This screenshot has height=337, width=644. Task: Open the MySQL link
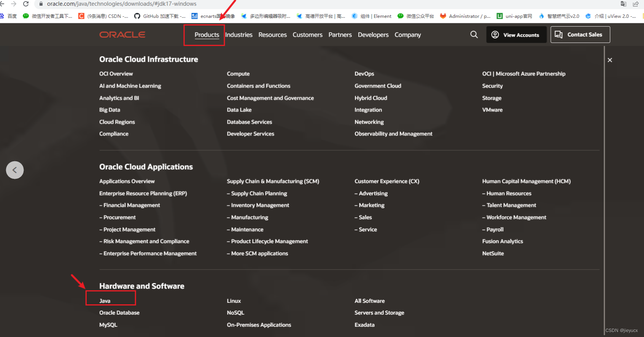coord(108,325)
